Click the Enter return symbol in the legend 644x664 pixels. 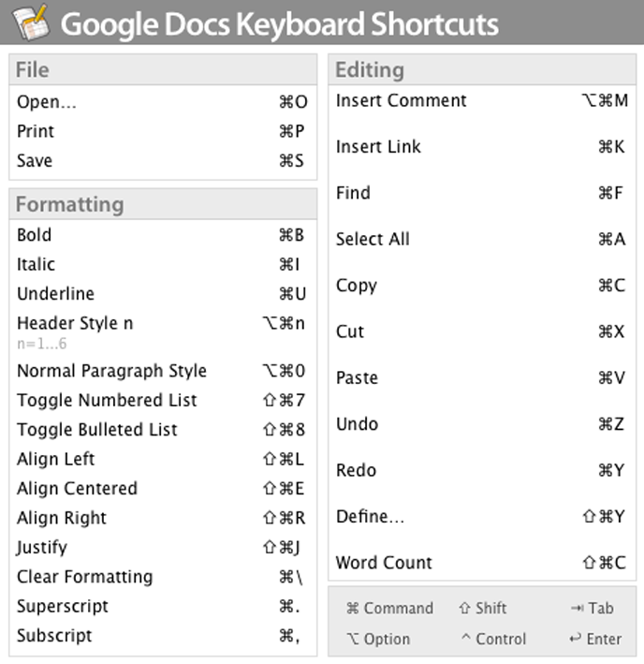[x=575, y=640]
